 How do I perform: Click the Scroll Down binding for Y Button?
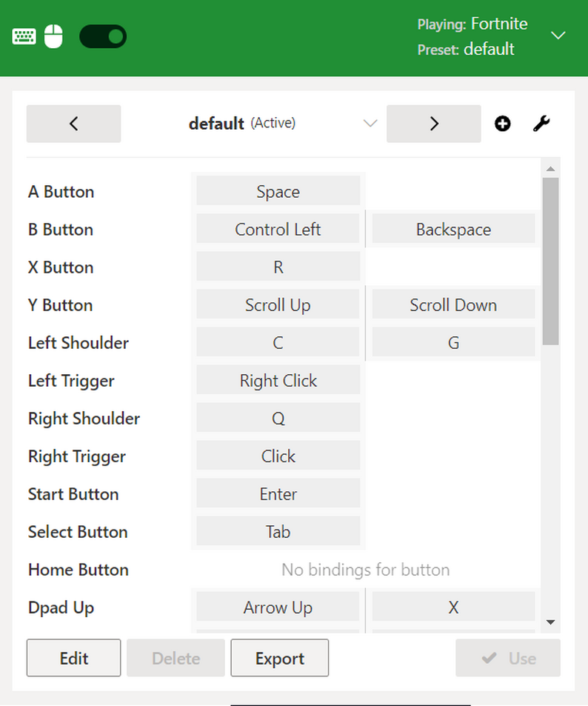453,305
